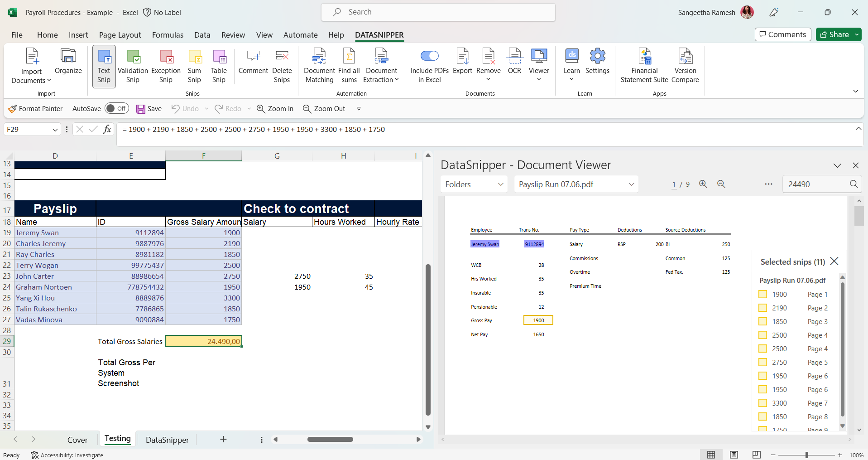Run Document Matching automation
Image resolution: width=868 pixels, height=460 pixels.
319,66
